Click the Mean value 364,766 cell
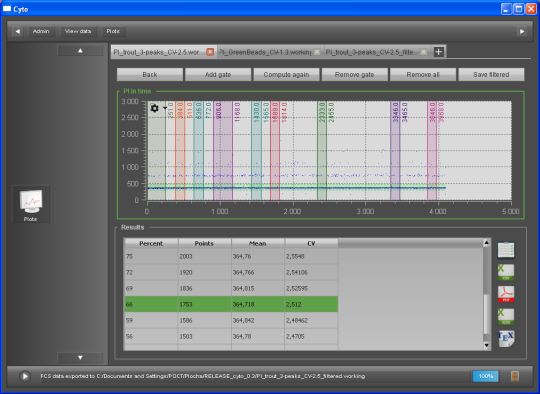 (x=258, y=272)
